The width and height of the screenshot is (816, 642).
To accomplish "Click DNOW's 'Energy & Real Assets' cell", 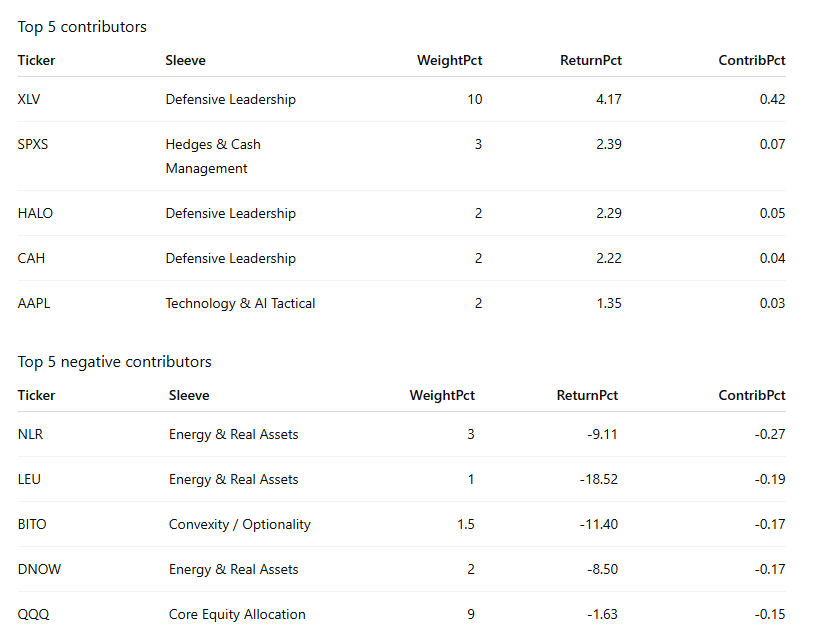I will [234, 569].
